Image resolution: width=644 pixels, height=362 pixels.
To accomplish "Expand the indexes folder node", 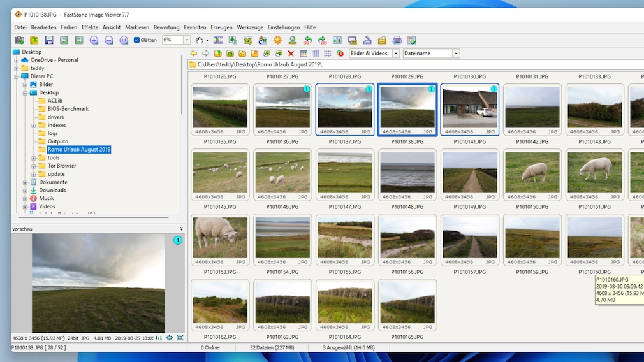I will (34, 125).
